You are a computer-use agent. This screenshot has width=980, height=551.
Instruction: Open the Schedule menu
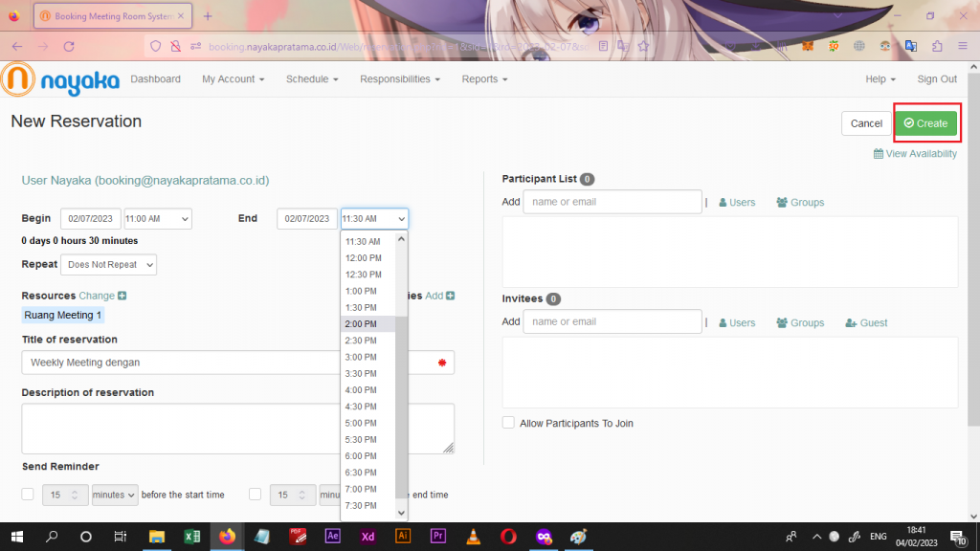tap(312, 79)
